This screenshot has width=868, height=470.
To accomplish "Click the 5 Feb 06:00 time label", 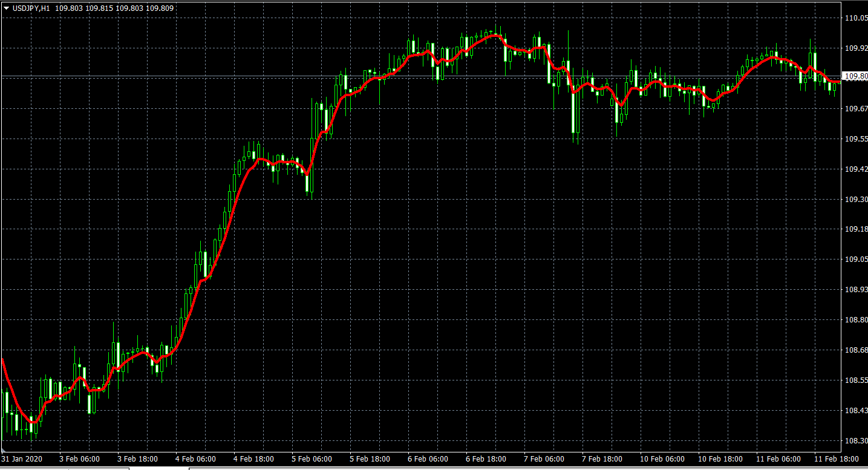I will 312,459.
